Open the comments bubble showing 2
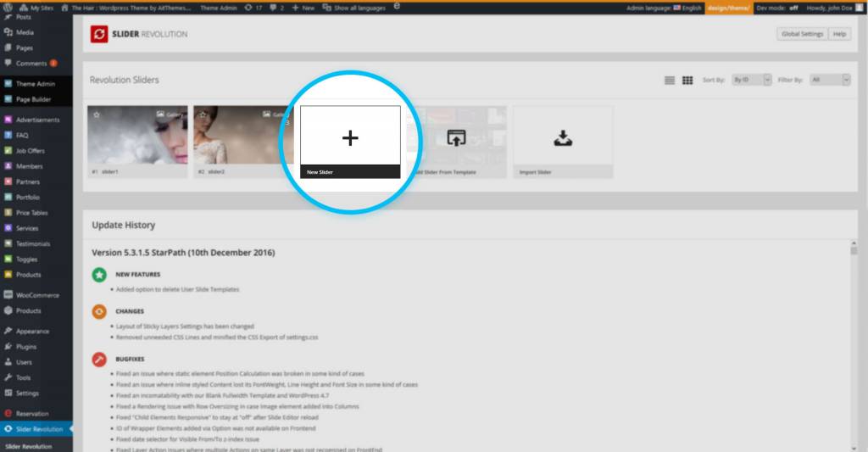The width and height of the screenshot is (868, 452). click(x=277, y=8)
